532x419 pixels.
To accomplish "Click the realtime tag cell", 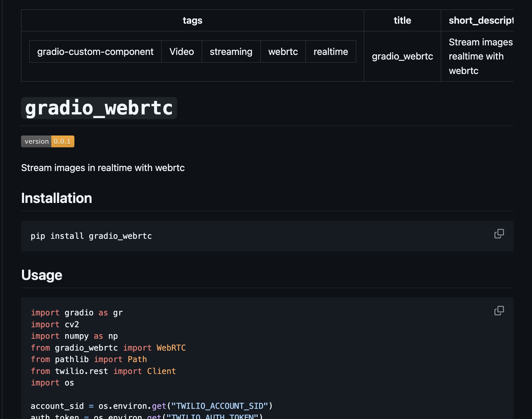I will click(x=331, y=52).
